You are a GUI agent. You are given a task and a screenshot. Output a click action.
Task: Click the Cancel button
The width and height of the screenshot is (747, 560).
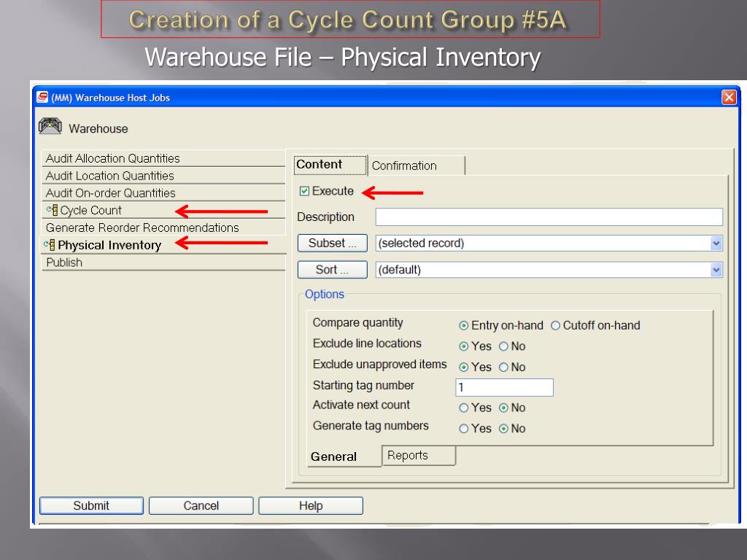click(x=201, y=506)
